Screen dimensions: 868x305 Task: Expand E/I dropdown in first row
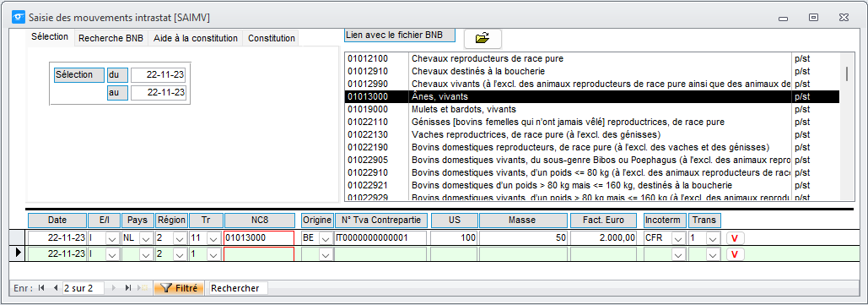pyautogui.click(x=112, y=238)
